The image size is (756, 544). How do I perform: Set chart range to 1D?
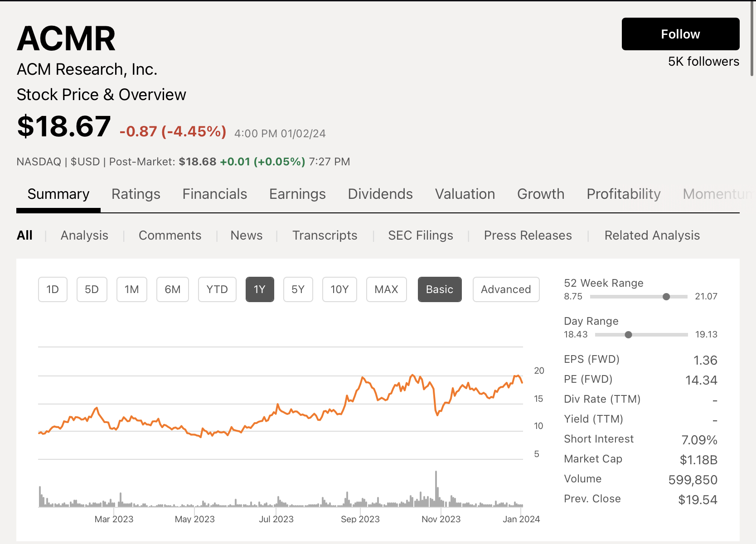53,289
